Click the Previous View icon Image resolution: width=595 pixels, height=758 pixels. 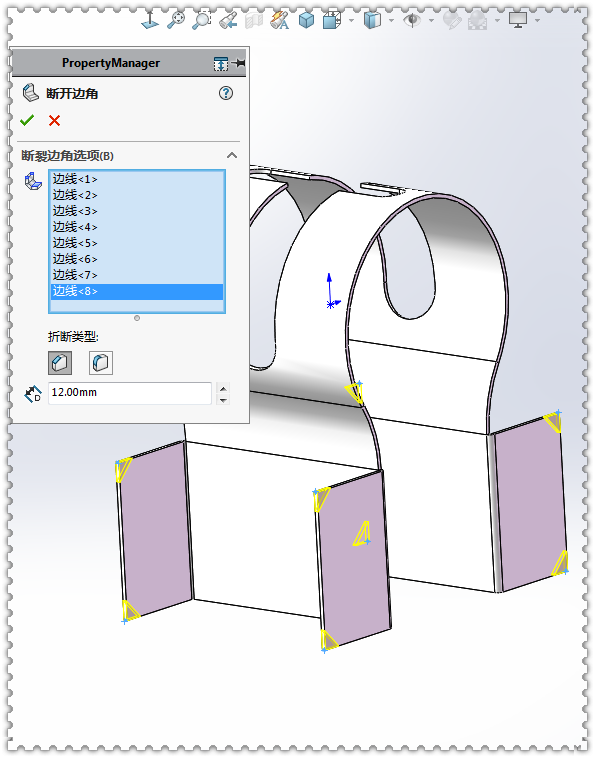[x=228, y=20]
